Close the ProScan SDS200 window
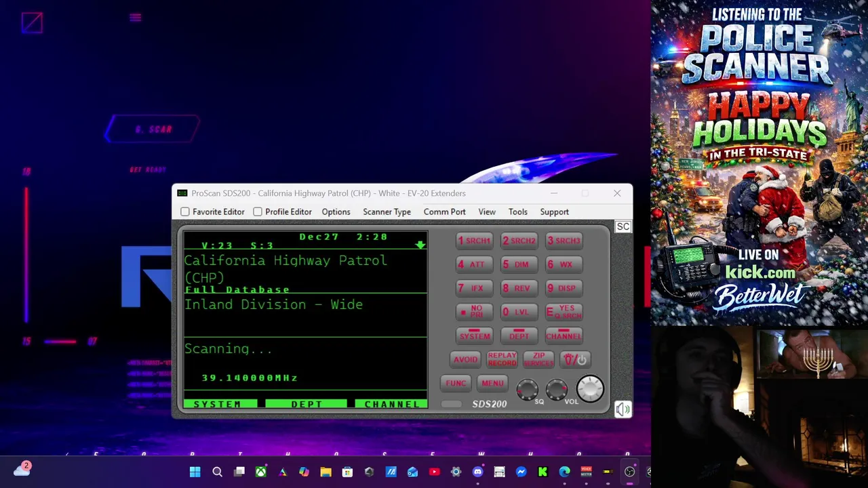Viewport: 868px width, 488px height. (x=617, y=193)
